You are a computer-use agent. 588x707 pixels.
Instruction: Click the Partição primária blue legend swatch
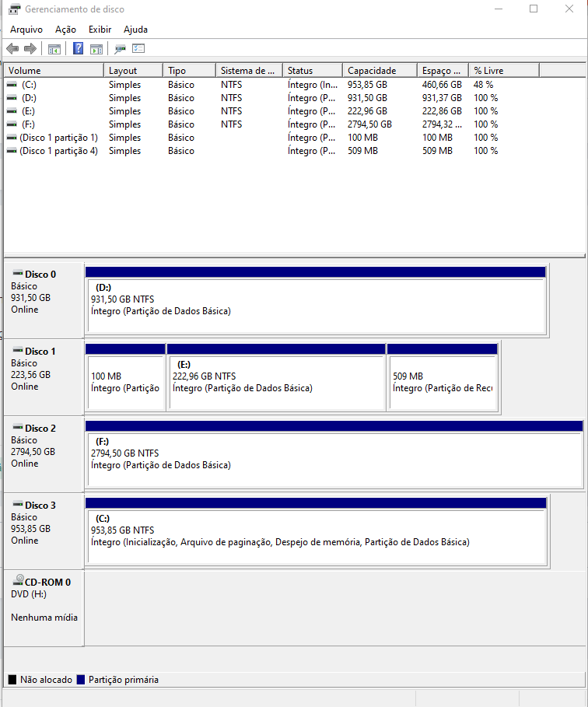coord(81,680)
